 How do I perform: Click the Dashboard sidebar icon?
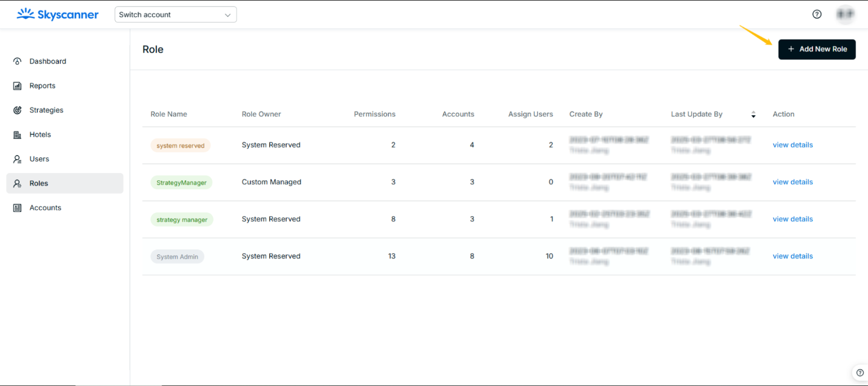click(18, 61)
